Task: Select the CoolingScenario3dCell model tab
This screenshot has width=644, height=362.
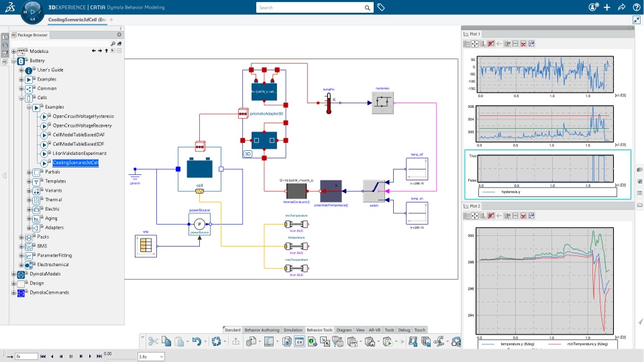Action: click(x=77, y=19)
